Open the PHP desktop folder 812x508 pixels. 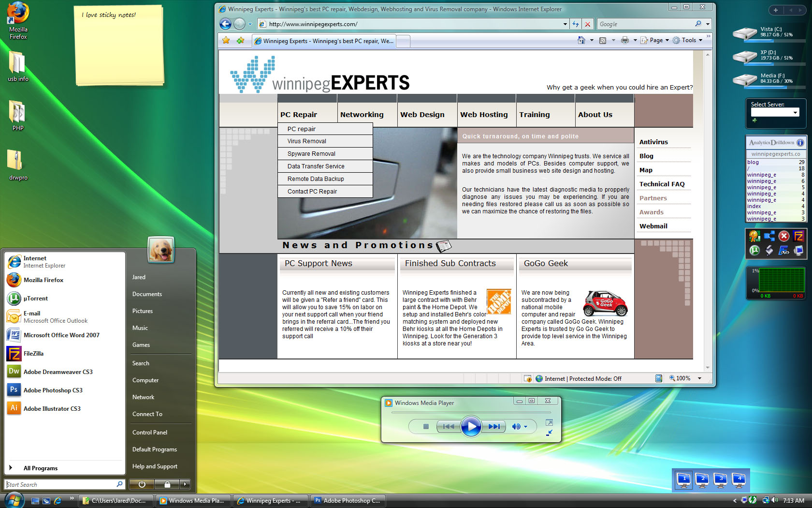pyautogui.click(x=18, y=116)
